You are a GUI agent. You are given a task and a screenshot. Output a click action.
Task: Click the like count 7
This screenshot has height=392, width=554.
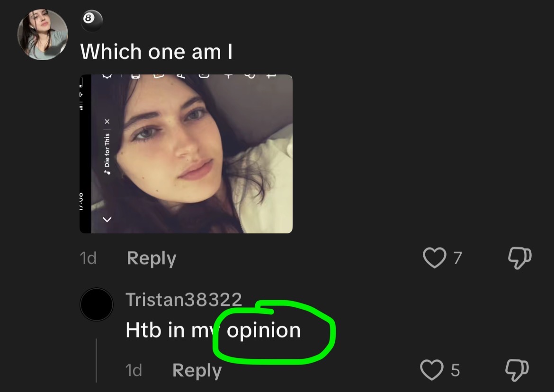[x=457, y=258]
